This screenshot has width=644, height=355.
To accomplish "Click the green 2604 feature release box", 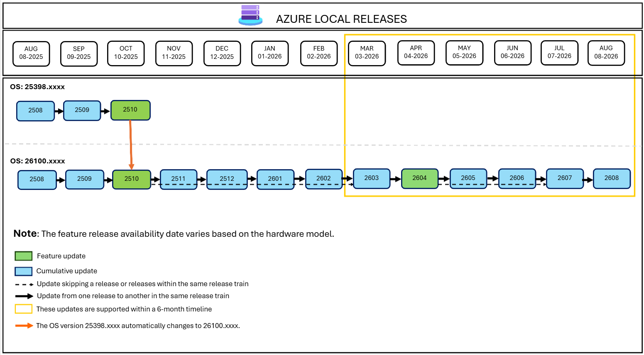I will 420,178.
